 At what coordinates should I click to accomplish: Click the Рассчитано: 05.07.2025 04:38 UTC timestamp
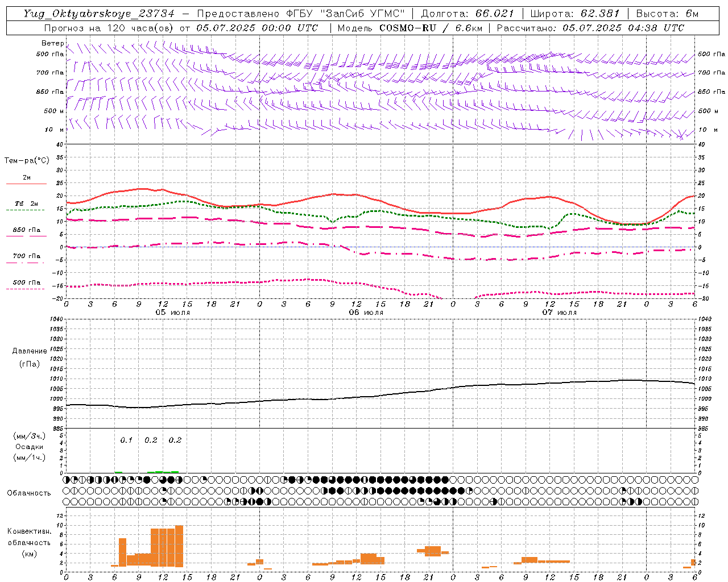point(590,28)
